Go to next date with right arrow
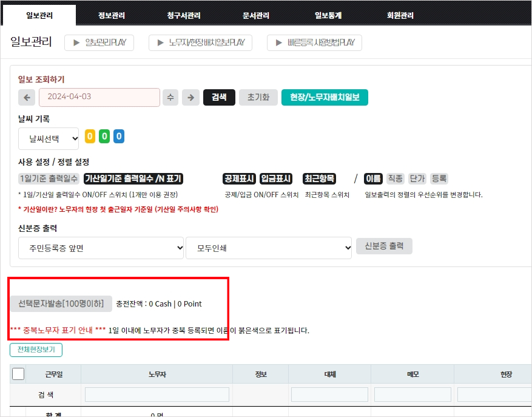Viewport: 532px width, 417px height. click(190, 97)
